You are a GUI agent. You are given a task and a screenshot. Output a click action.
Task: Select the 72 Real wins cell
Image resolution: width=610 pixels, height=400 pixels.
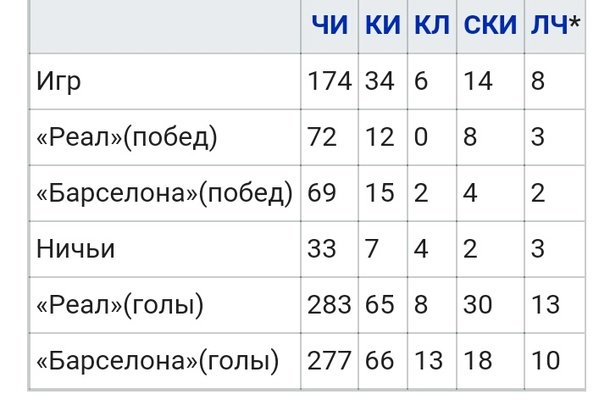click(x=322, y=138)
